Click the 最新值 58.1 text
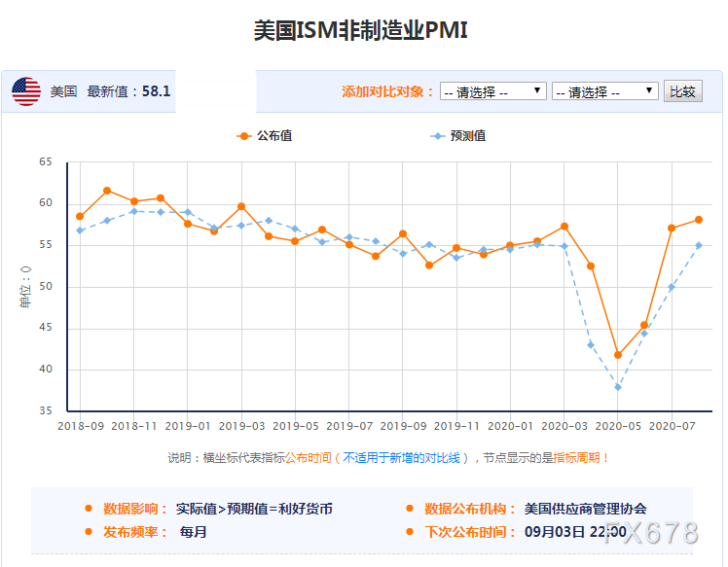 pos(128,91)
